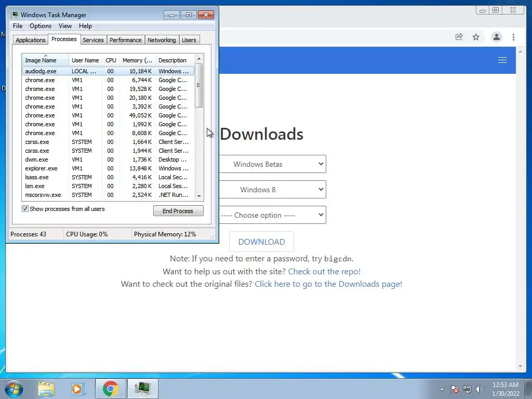This screenshot has height=399, width=532.
Task: Show hidden tray icons arrow
Action: [442, 389]
